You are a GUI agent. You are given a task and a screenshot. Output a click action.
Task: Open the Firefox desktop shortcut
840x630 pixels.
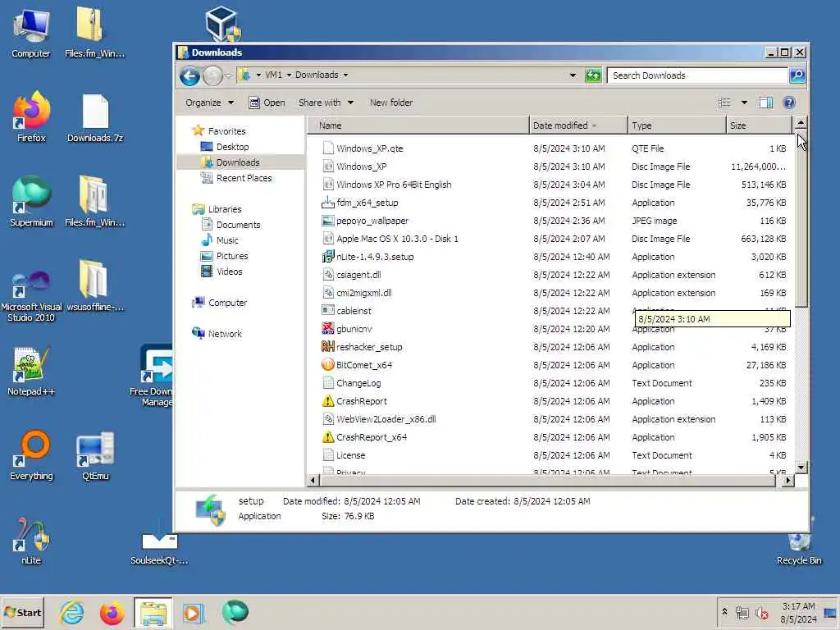(31, 116)
